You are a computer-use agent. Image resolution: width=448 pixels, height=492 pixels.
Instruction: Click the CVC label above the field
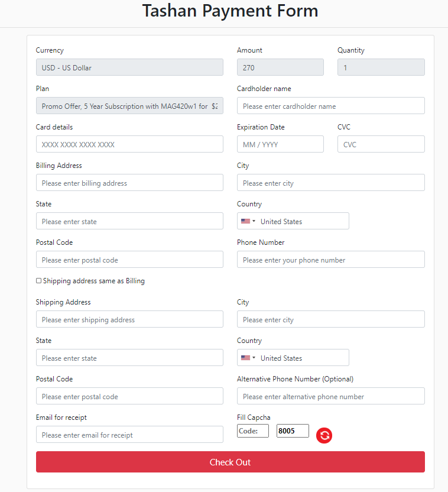click(x=343, y=127)
